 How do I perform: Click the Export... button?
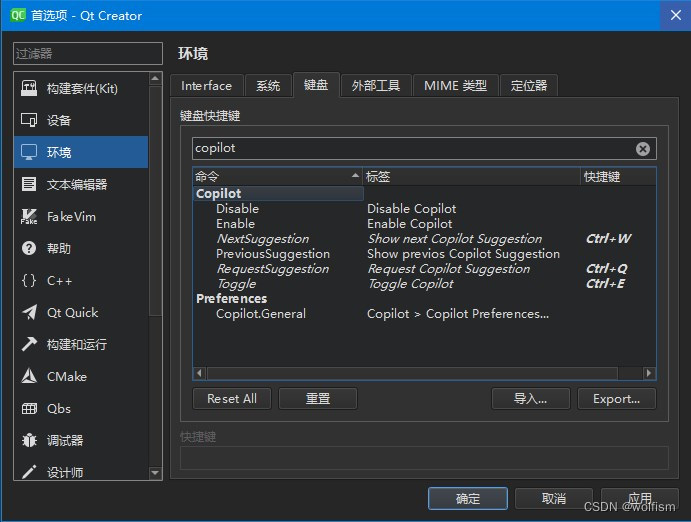(x=617, y=399)
